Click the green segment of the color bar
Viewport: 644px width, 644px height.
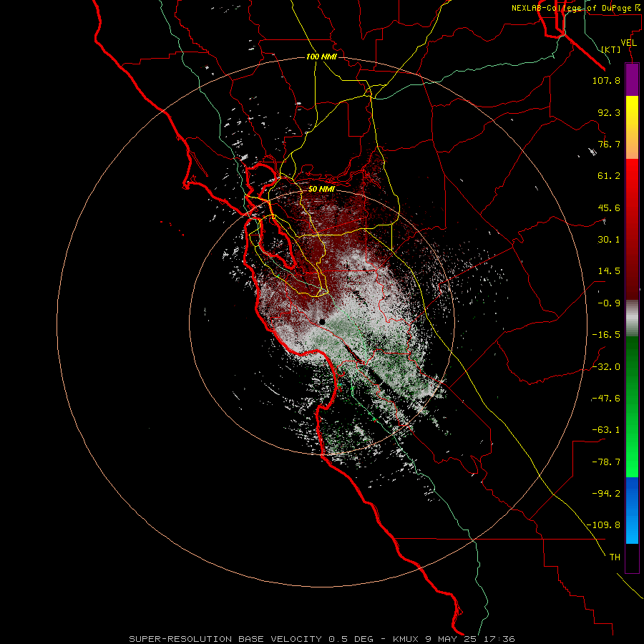(632, 406)
